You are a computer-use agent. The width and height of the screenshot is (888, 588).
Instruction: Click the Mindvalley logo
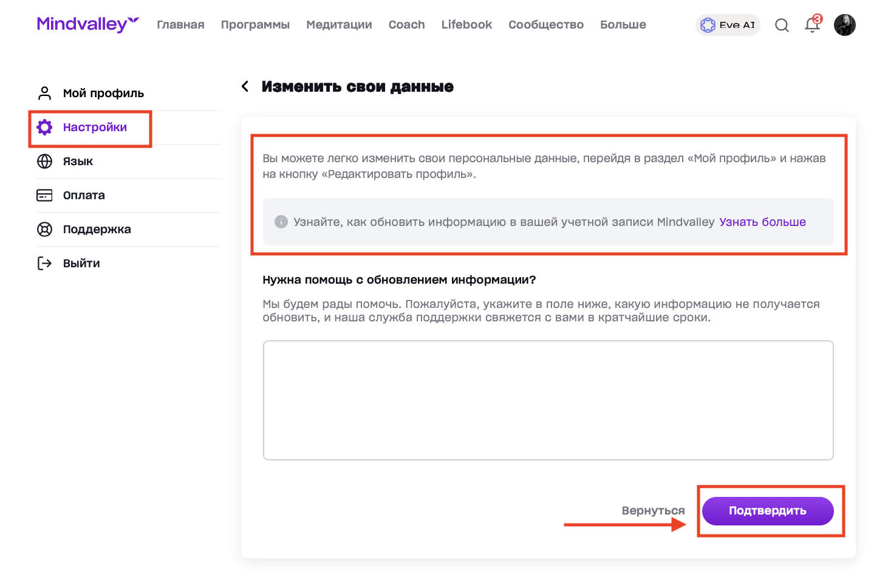tap(87, 24)
